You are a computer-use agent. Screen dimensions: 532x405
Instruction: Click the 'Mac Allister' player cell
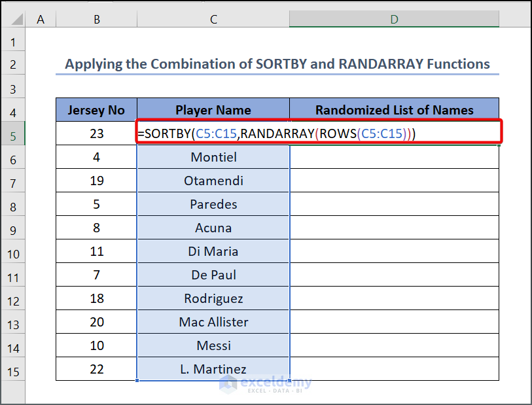[x=213, y=322]
